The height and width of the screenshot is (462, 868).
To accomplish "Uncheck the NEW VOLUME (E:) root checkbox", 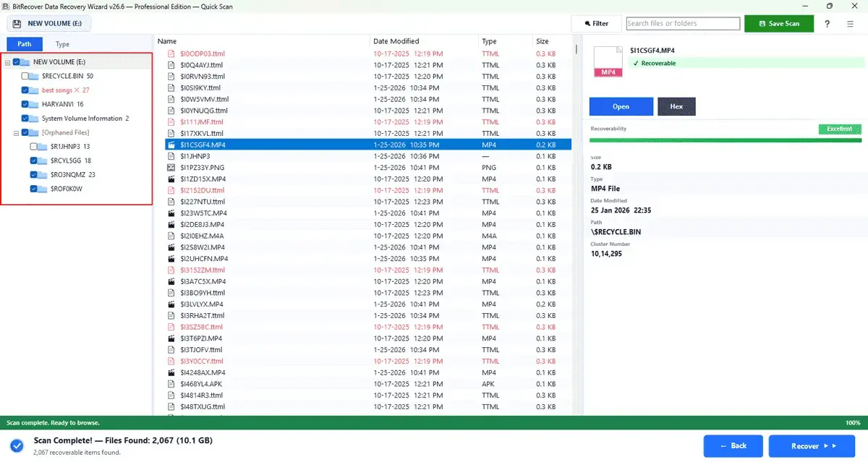I will tap(17, 62).
